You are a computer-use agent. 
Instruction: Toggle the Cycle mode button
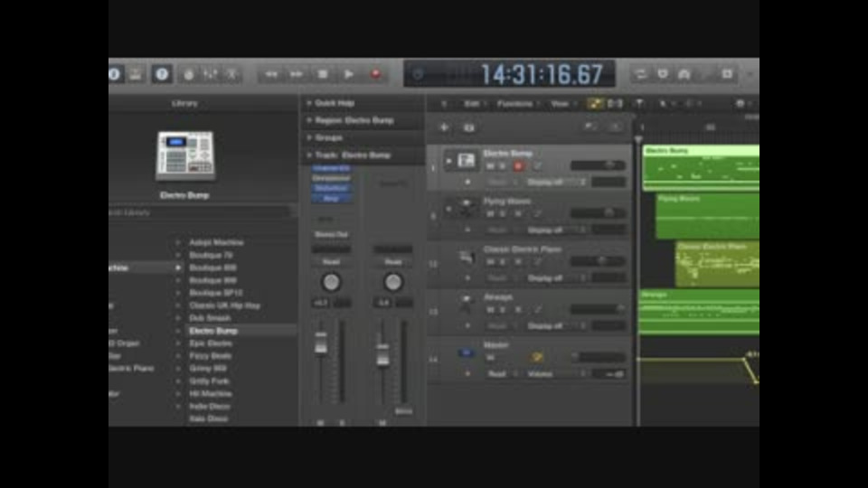click(x=641, y=74)
